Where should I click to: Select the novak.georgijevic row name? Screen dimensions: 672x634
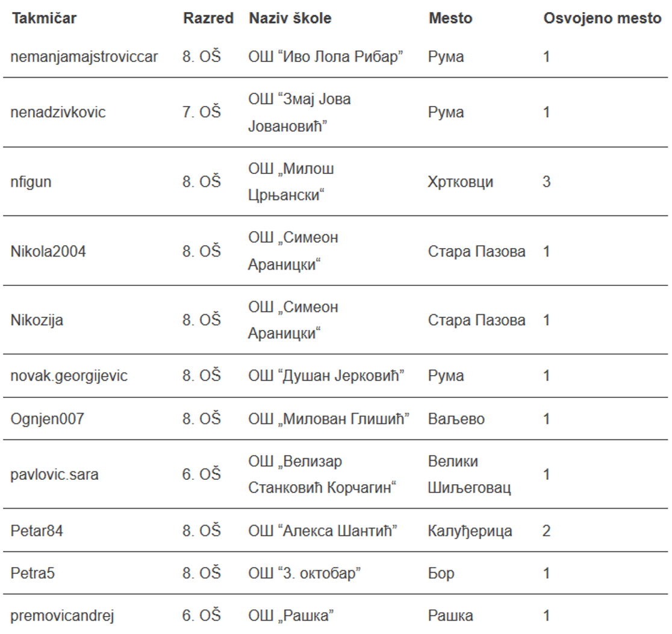pos(69,376)
